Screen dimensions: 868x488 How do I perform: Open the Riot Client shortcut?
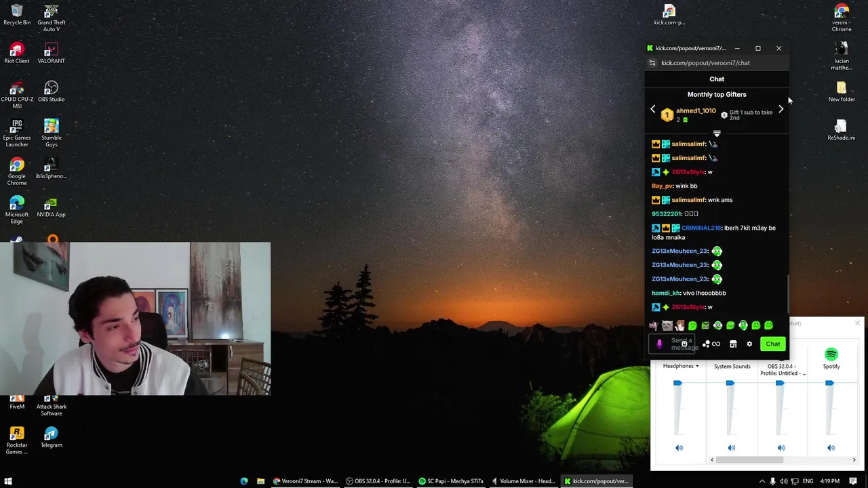point(17,53)
